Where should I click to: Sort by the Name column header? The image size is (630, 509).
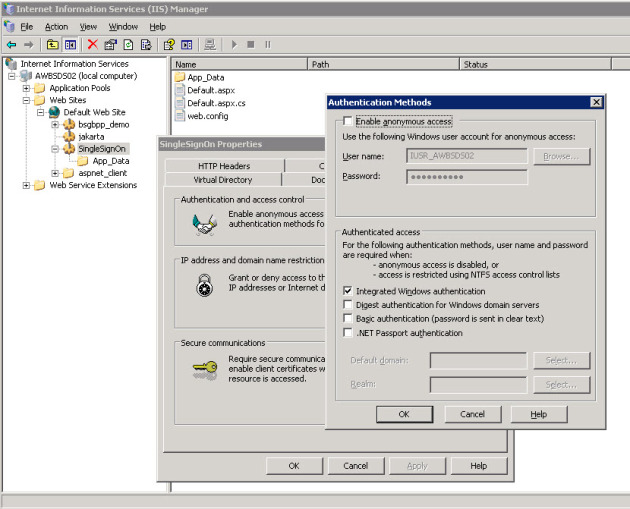point(239,64)
